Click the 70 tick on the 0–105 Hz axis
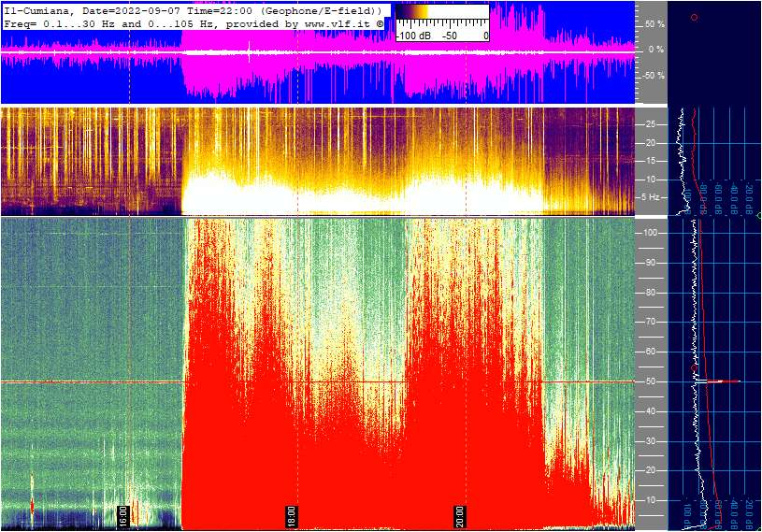 [x=650, y=322]
